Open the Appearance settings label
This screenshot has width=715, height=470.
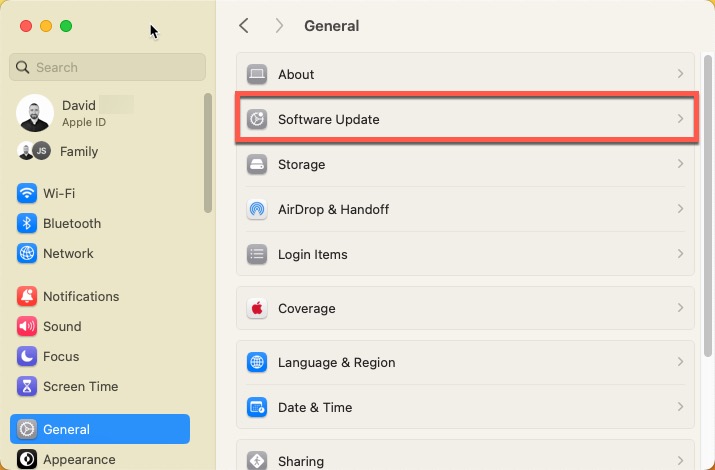pyautogui.click(x=79, y=460)
